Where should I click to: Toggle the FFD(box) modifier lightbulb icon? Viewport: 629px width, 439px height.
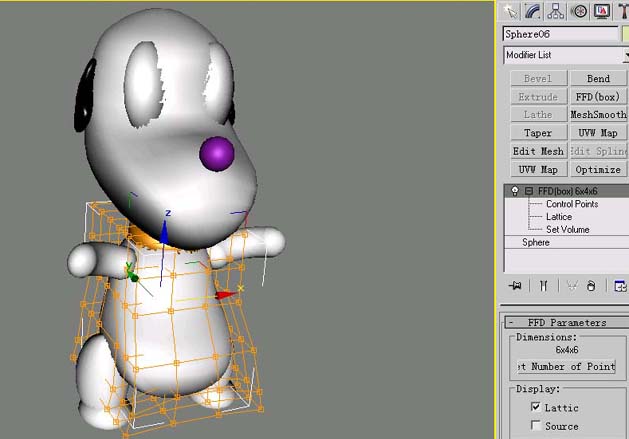coord(515,191)
